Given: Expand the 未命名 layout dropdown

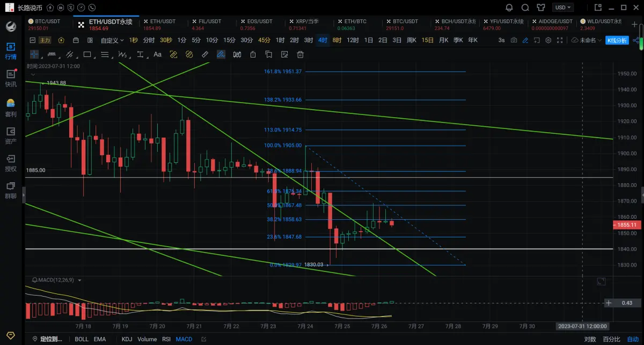Looking at the screenshot, I should click(x=587, y=40).
